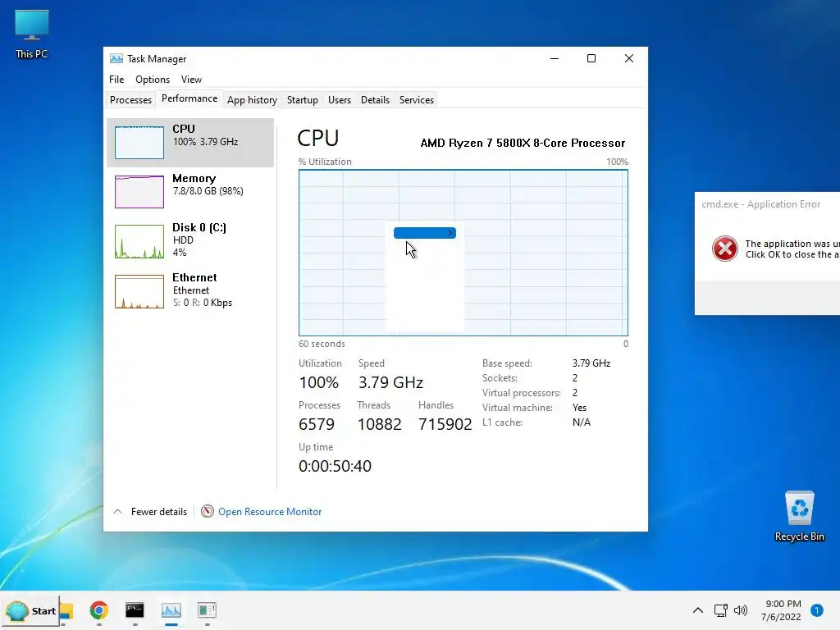Open the Command Prompt taskbar icon
840x630 pixels.
point(135,610)
